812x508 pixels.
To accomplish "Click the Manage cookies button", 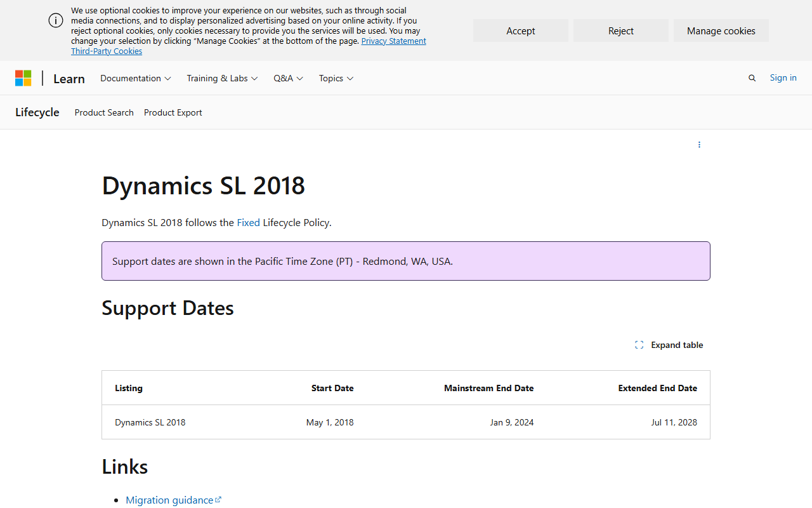I will (x=721, y=30).
